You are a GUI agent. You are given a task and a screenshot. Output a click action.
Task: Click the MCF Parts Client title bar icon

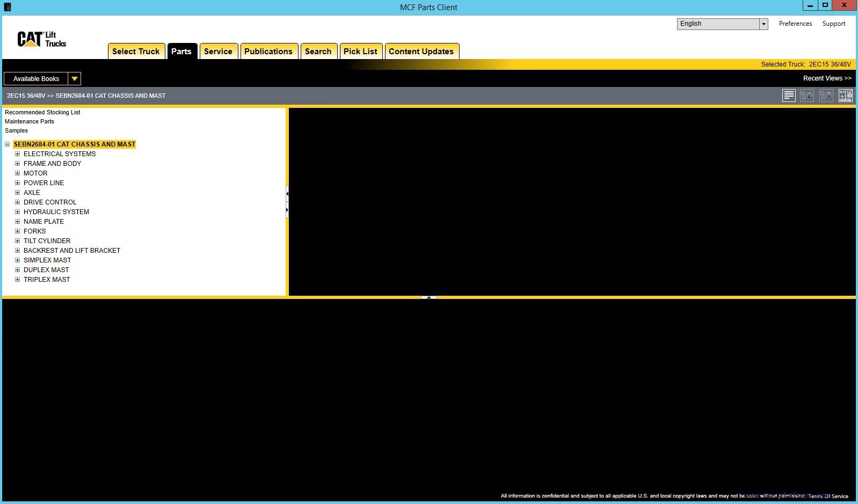pyautogui.click(x=8, y=7)
